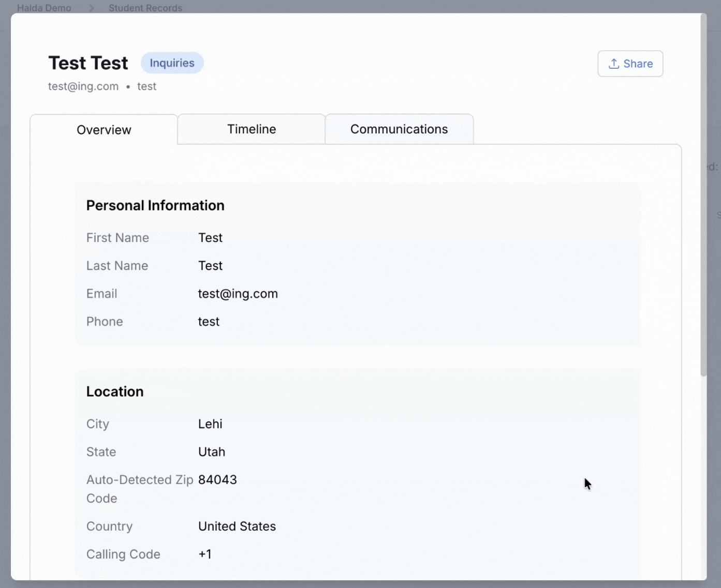
Task: Click the breadcrumb chevron separator icon
Action: click(x=91, y=8)
